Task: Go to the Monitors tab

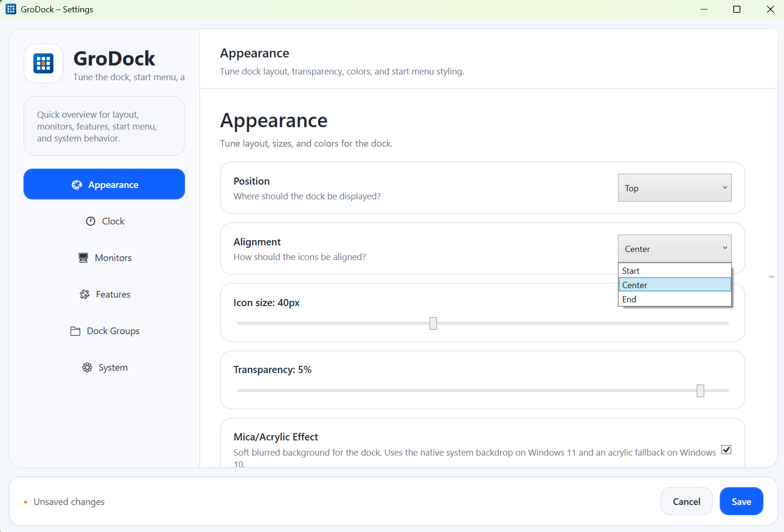Action: (x=104, y=258)
